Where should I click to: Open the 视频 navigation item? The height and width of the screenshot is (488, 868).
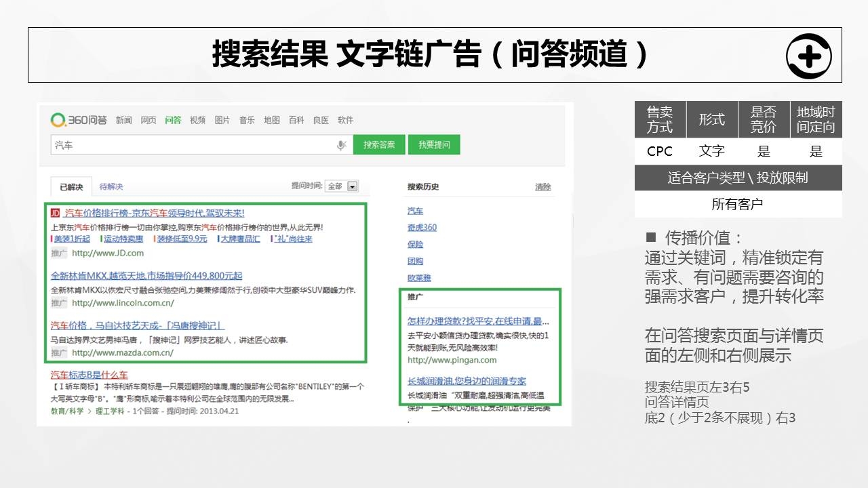(197, 120)
